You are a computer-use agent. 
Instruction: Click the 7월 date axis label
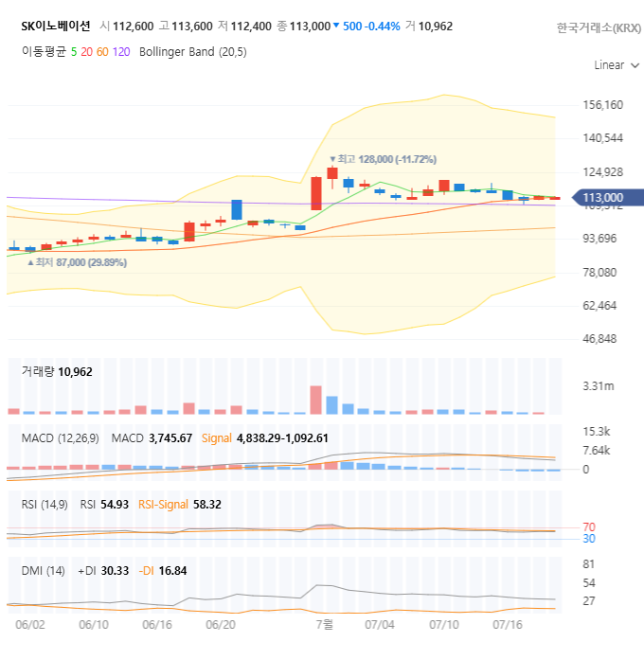point(325,624)
